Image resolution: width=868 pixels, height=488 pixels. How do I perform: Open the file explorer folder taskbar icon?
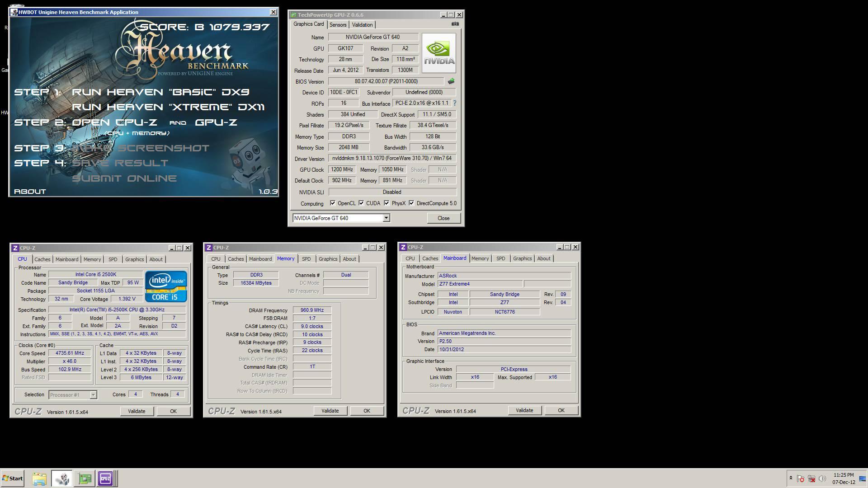coord(39,479)
